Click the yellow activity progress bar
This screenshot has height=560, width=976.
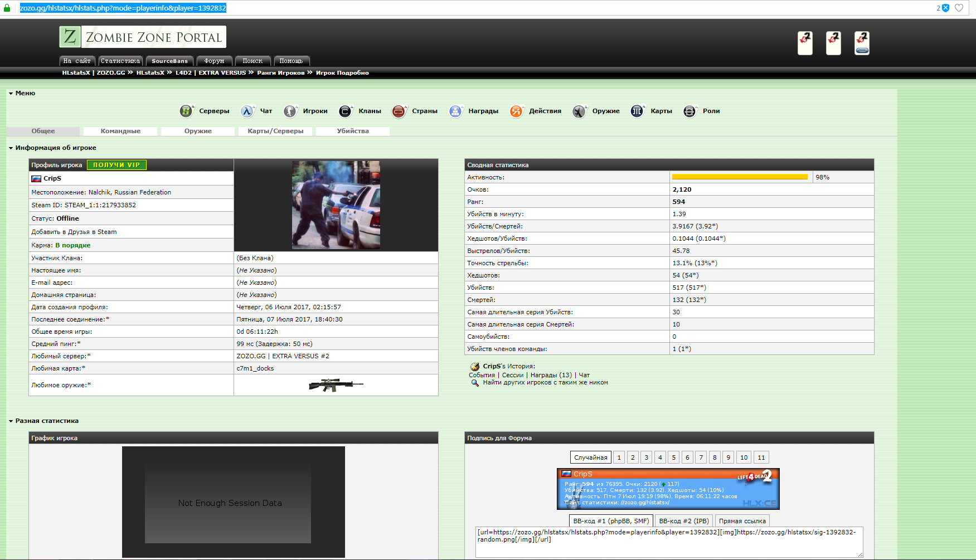click(740, 177)
